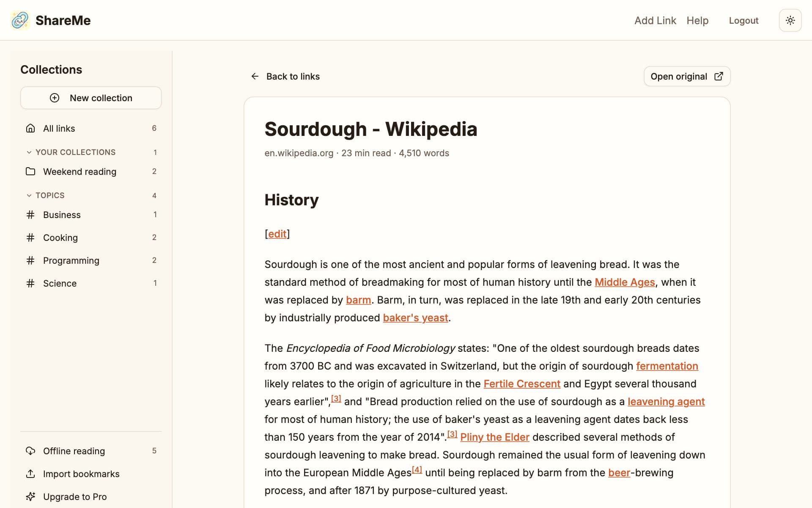Follow the Pliny the Elder link
The width and height of the screenshot is (812, 508).
[x=495, y=437]
